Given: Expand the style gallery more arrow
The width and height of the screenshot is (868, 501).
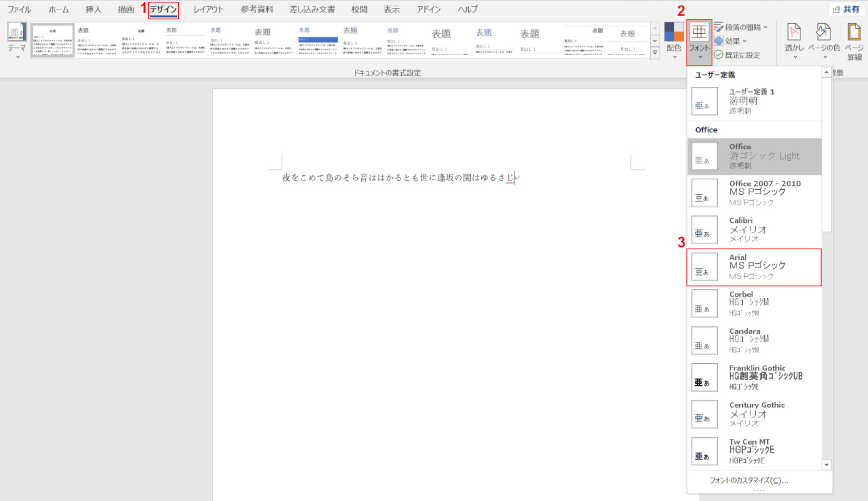Looking at the screenshot, I should (x=655, y=53).
